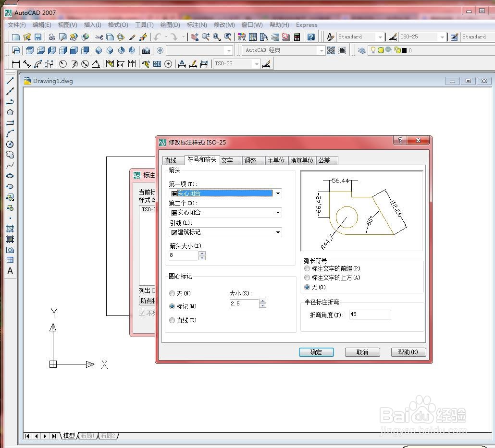Select center mark 无(N) option
Viewport: 495px width, 448px height.
click(x=172, y=293)
